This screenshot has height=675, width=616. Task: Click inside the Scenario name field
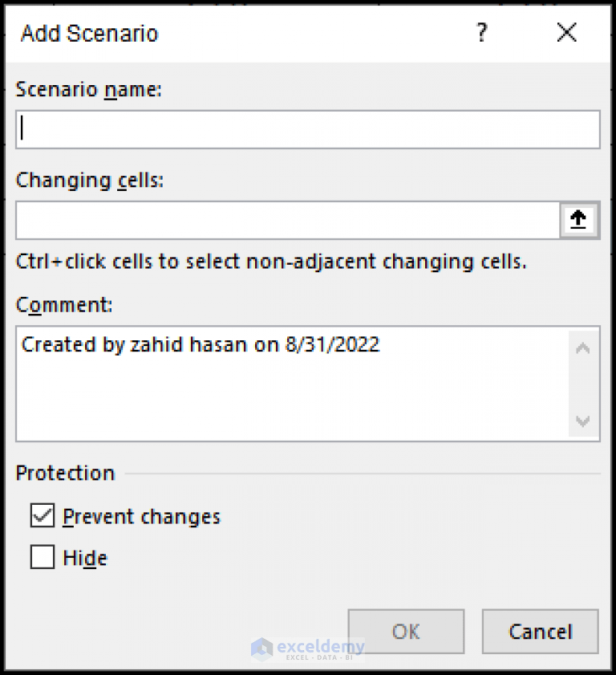click(309, 129)
